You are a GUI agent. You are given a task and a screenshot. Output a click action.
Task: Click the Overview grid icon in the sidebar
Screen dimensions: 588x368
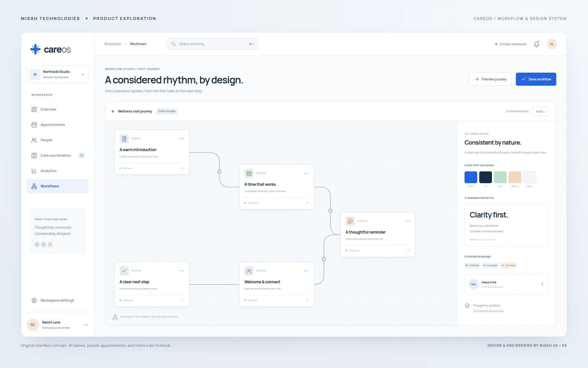pyautogui.click(x=34, y=109)
